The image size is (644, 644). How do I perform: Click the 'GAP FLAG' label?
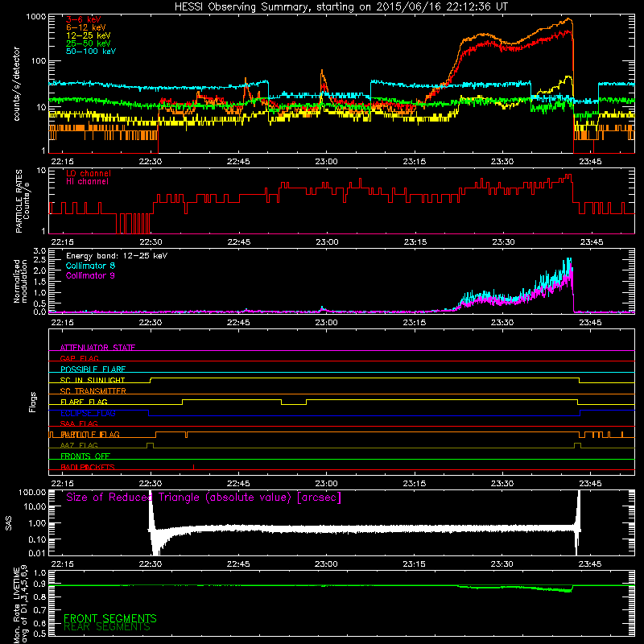[x=79, y=358]
